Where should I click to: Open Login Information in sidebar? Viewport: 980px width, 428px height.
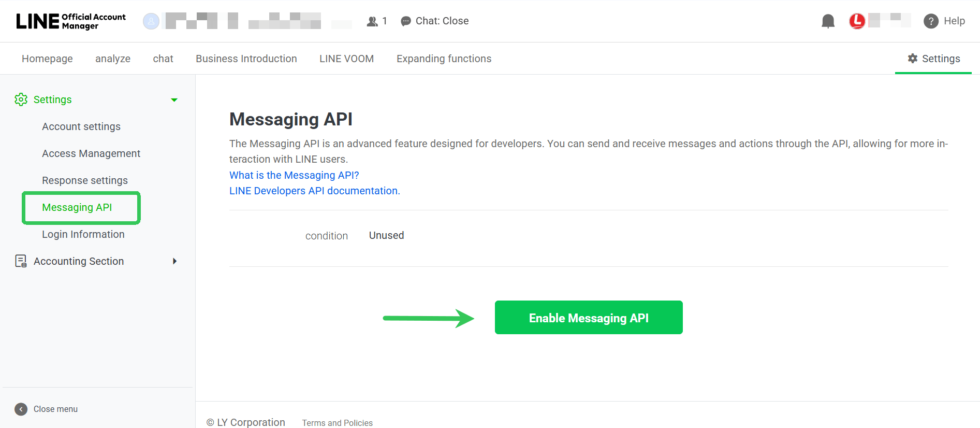(x=83, y=234)
